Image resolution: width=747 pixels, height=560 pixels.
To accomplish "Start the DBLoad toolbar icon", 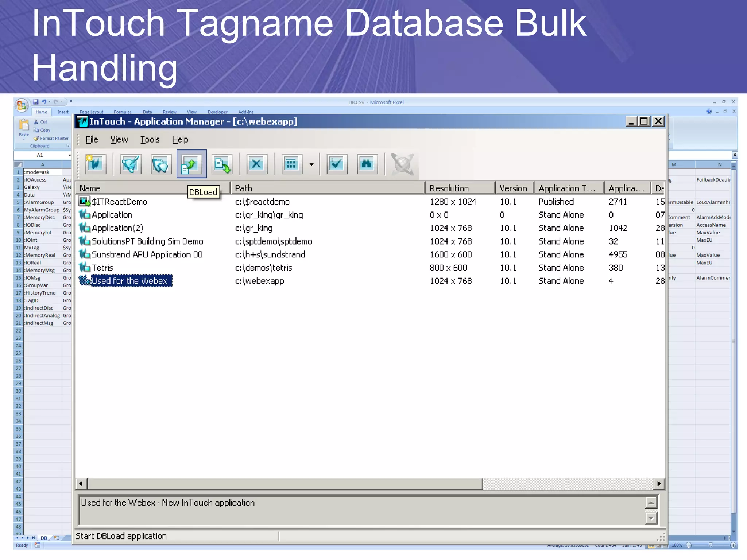I will [191, 164].
